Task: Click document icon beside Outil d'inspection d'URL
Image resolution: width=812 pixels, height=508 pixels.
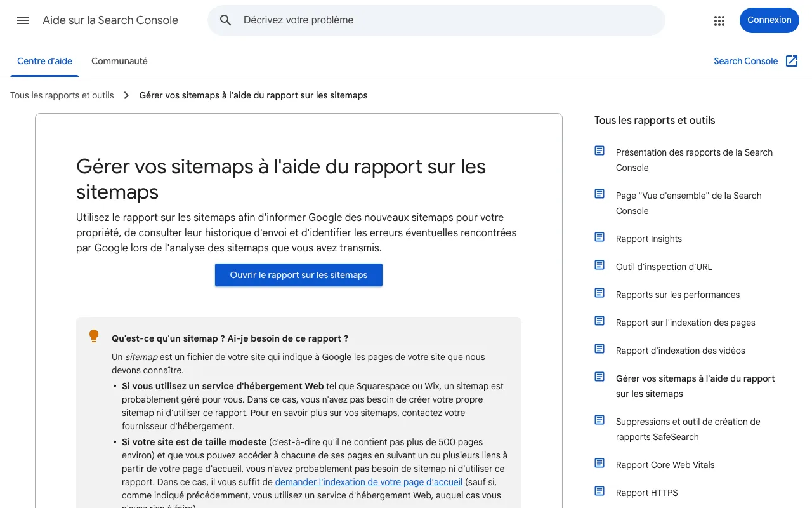Action: 599,265
